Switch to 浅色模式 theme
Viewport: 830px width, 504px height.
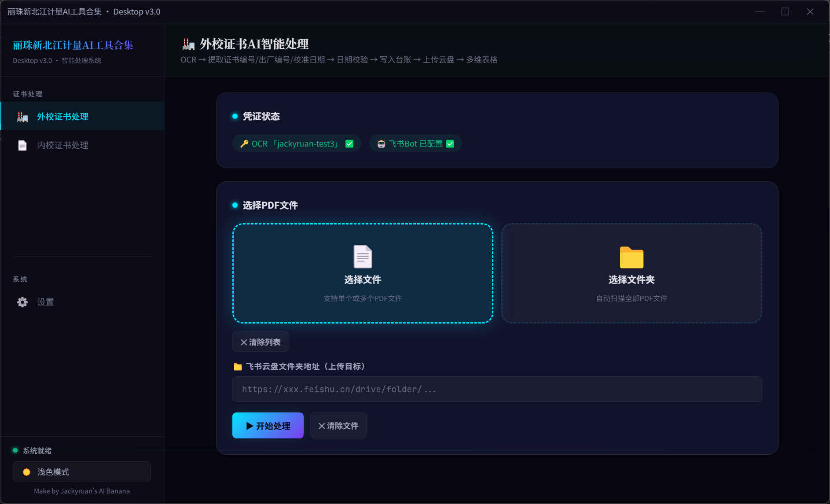pos(82,472)
